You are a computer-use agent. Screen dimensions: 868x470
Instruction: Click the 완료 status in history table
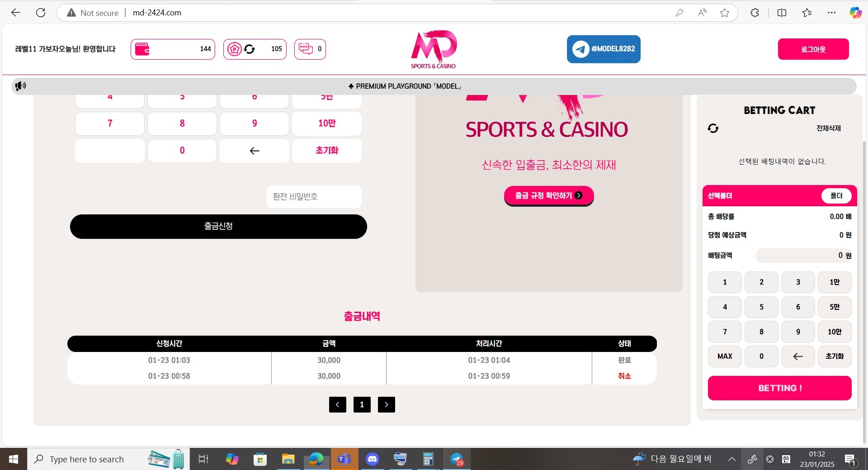tap(624, 360)
